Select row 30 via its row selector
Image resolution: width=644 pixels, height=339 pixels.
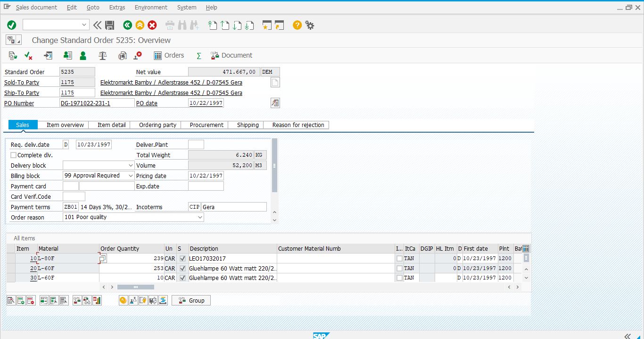click(x=11, y=278)
